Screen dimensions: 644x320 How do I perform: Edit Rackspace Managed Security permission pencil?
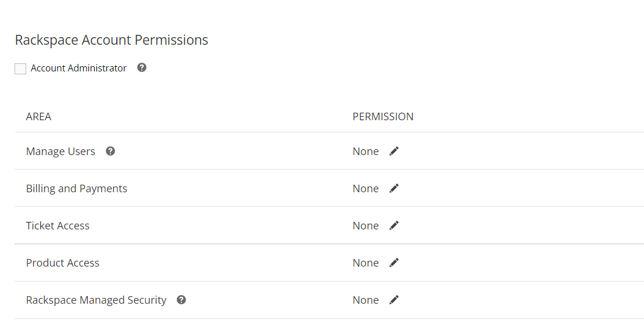pos(394,300)
